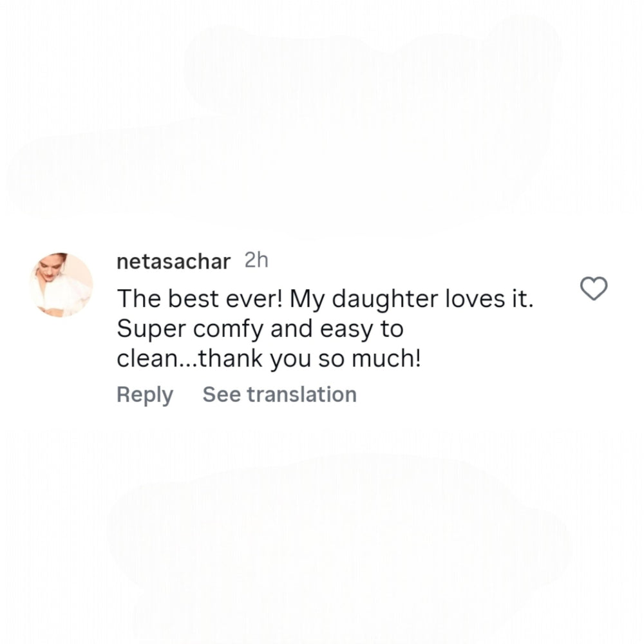Click the word "Super" in the comment
Viewport: 644px width, 644px height.
point(149,330)
